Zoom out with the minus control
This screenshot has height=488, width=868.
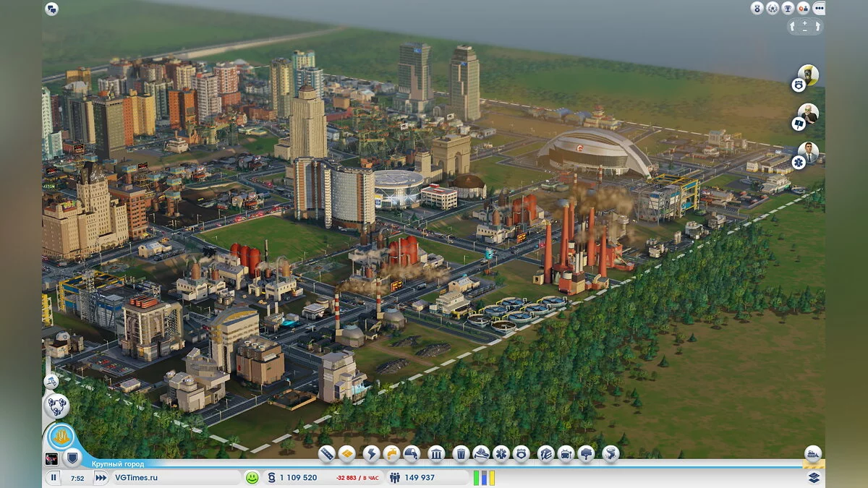(x=805, y=30)
